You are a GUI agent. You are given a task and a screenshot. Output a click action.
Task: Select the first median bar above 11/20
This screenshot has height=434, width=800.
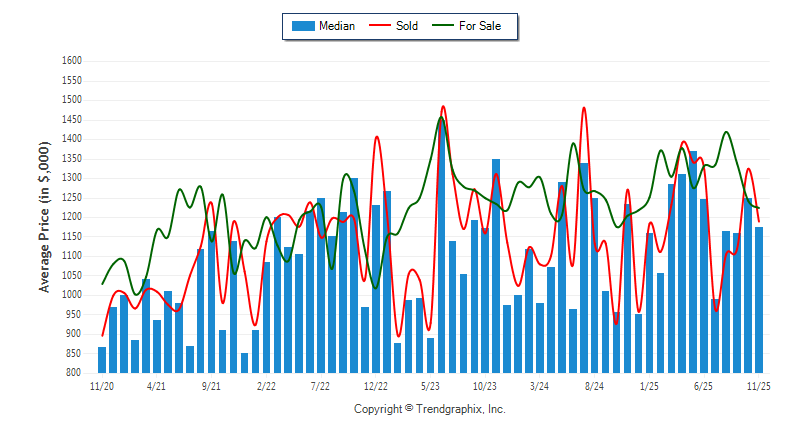click(102, 360)
